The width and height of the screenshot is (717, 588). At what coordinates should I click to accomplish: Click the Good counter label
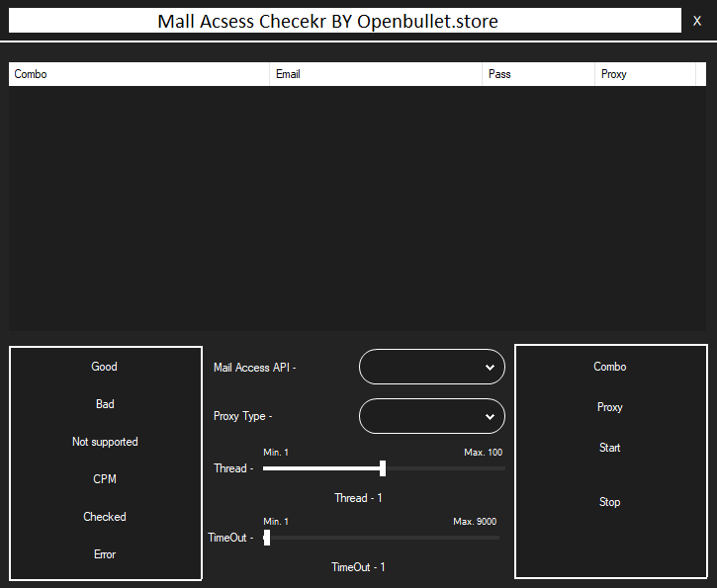[104, 367]
